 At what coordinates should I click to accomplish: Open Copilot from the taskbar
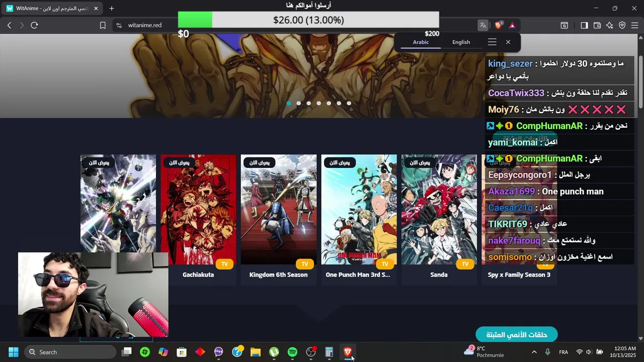[x=163, y=352]
